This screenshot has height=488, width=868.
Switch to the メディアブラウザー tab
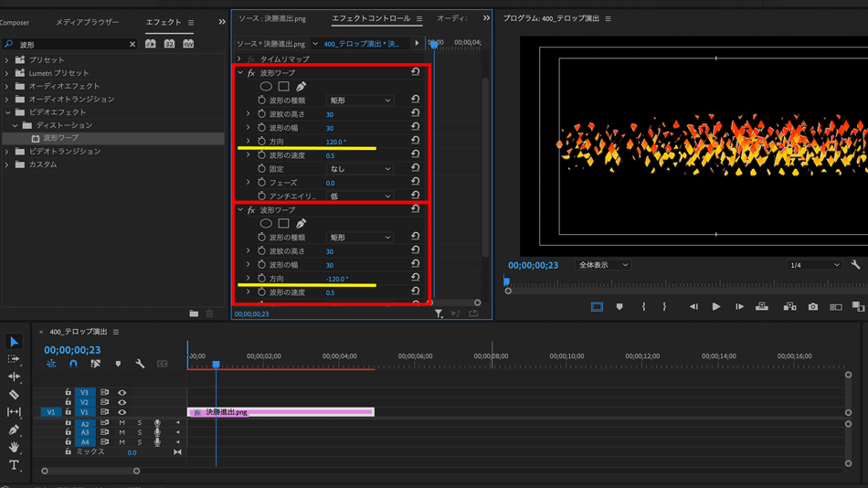point(87,22)
